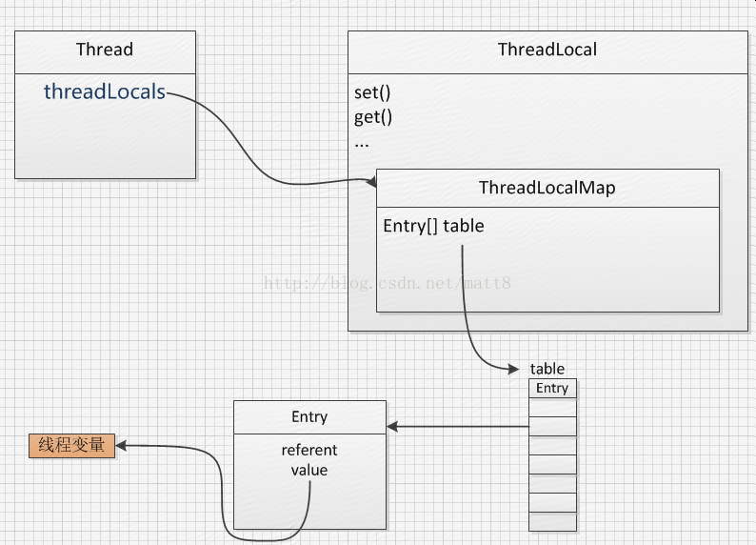Click the Entry[] table field
The height and width of the screenshot is (545, 756).
(433, 226)
